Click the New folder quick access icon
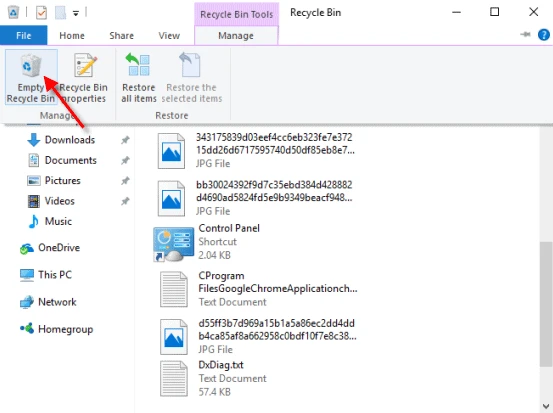The width and height of the screenshot is (553, 413). pyautogui.click(x=60, y=13)
